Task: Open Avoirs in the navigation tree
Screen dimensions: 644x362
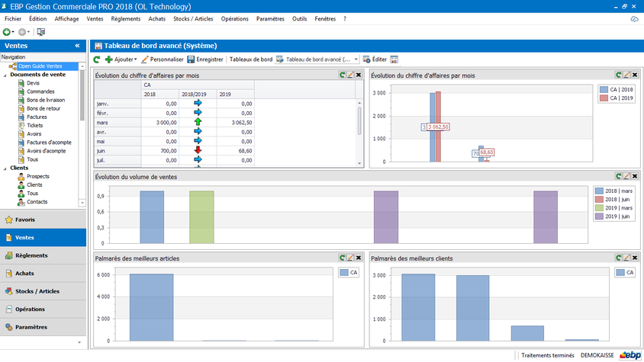Action: tap(34, 134)
